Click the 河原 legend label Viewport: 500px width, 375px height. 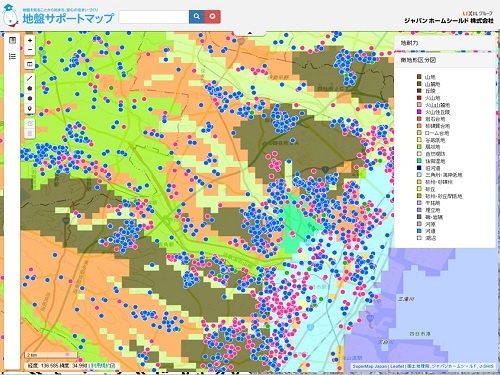[430, 224]
